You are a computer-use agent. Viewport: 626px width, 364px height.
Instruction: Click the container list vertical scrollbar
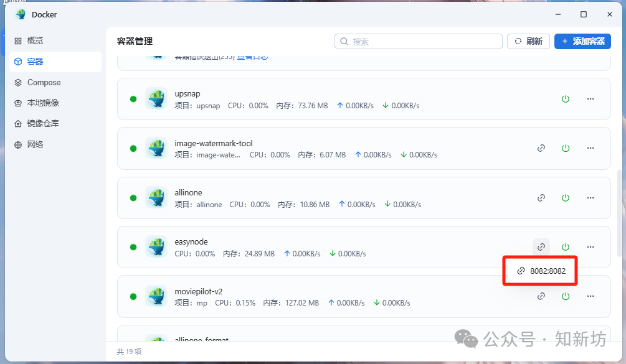[619, 213]
